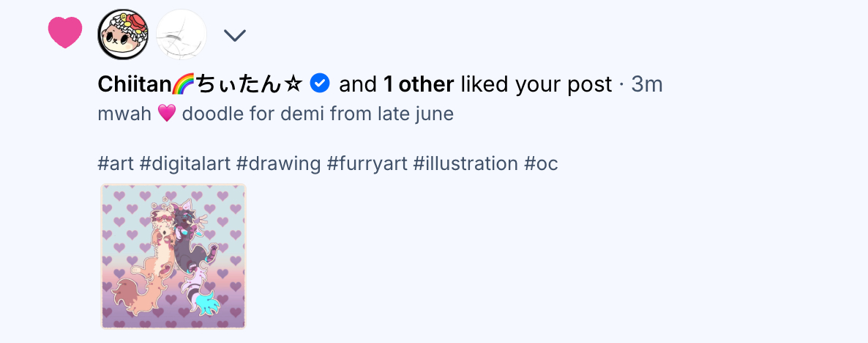This screenshot has height=343, width=868.
Task: Open the heart-pattern furry art thumbnail
Action: (173, 257)
